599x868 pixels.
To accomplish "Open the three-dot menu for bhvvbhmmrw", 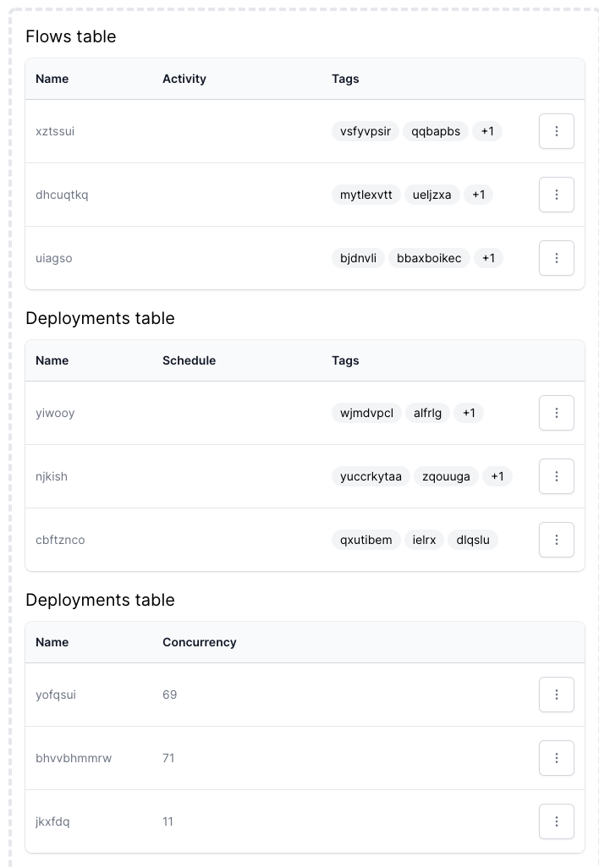I will [x=556, y=758].
